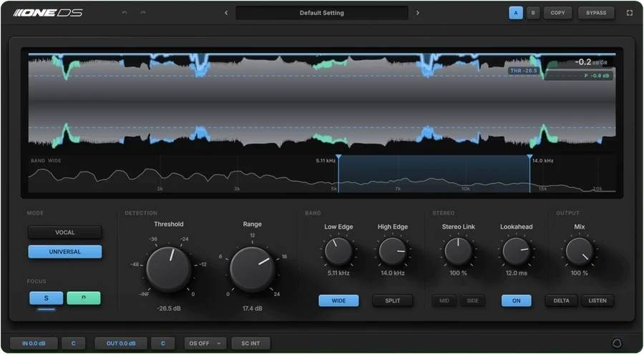The image size is (644, 354).
Task: Click the MID stereo button
Action: pyautogui.click(x=444, y=300)
